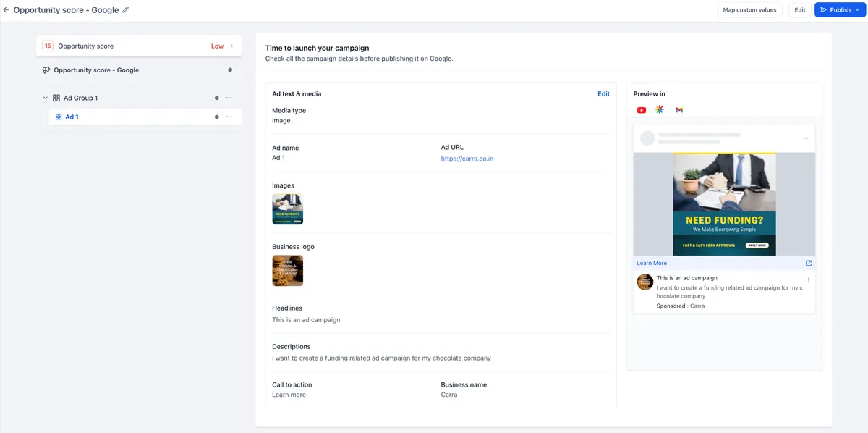The image size is (868, 433).
Task: Click the external link icon in preview
Action: 809,263
